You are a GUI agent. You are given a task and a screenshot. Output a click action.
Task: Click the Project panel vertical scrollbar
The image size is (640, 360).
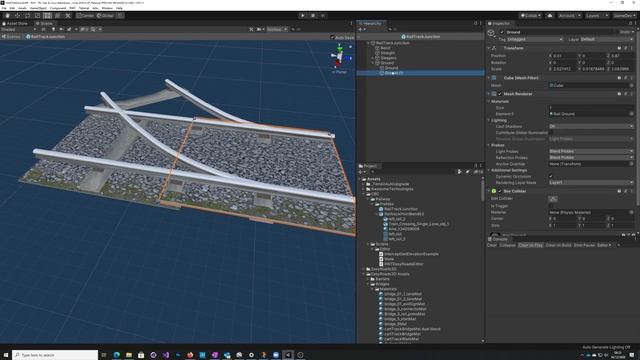483,190
